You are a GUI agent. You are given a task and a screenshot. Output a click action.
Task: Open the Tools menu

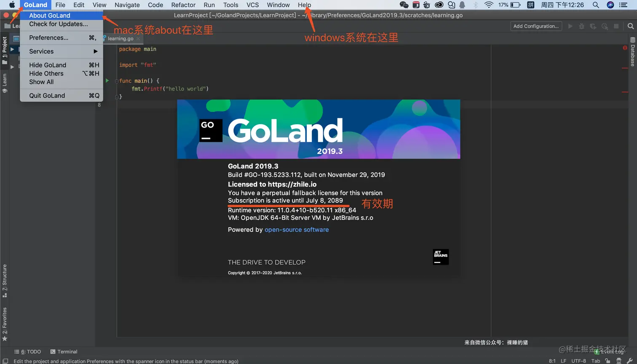231,5
